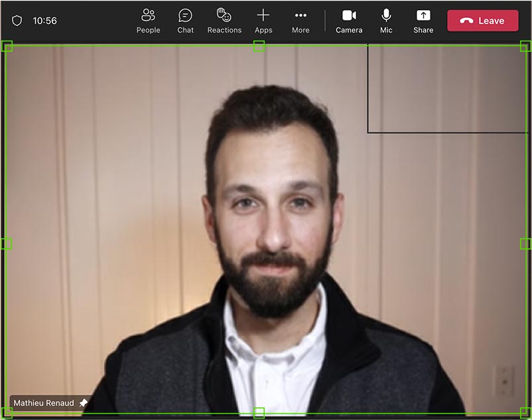Open the People panel

click(x=149, y=21)
